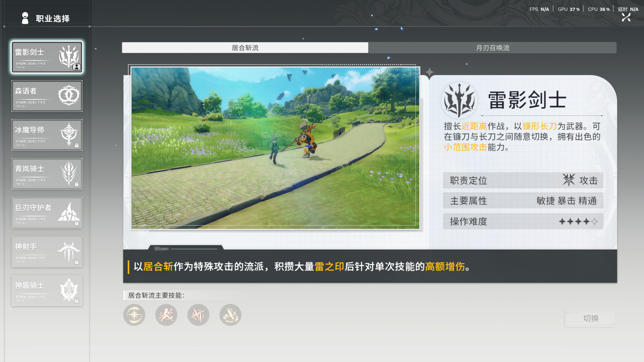Click the 雷影剑士 emblem in info panel
Viewport: 644px width, 362px height.
[x=459, y=100]
